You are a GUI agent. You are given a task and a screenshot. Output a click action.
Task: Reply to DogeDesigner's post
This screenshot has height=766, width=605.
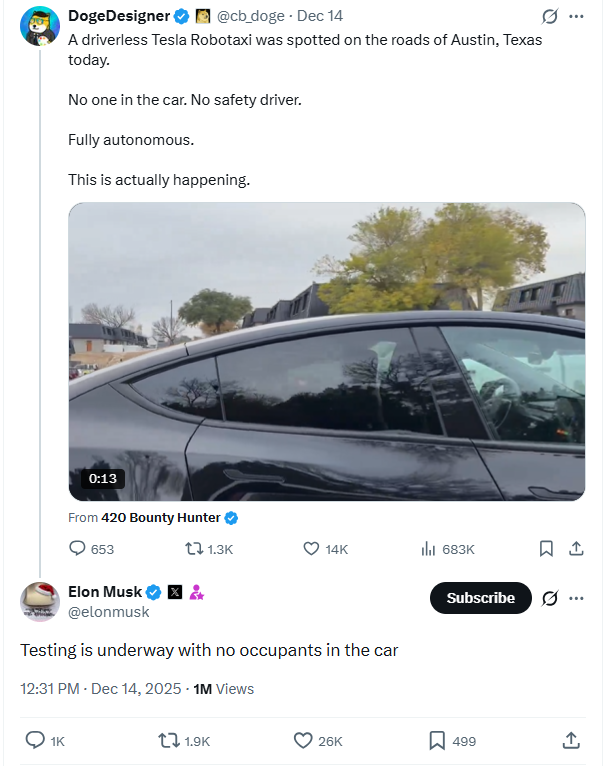pyautogui.click(x=78, y=548)
